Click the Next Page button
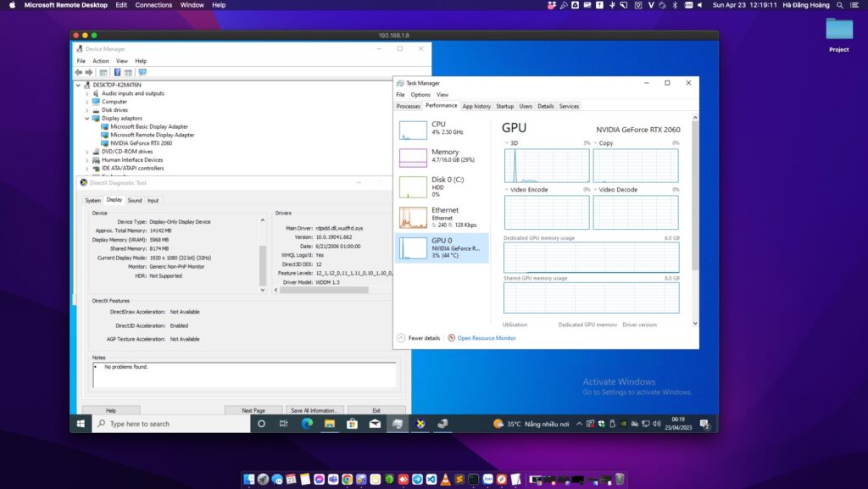868x489 pixels. 253,410
